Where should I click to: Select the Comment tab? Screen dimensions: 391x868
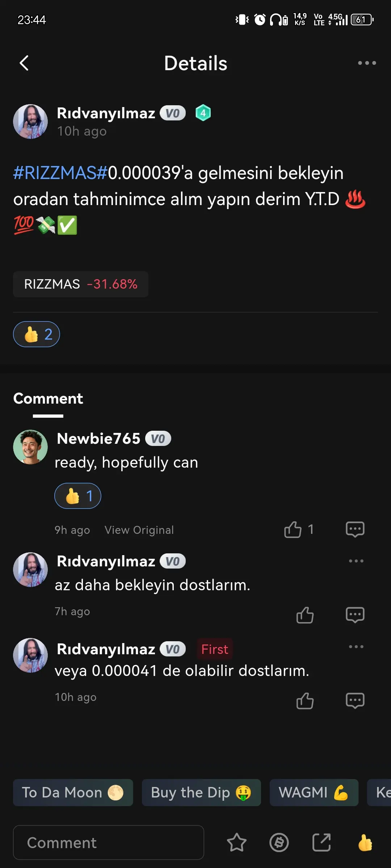click(48, 399)
